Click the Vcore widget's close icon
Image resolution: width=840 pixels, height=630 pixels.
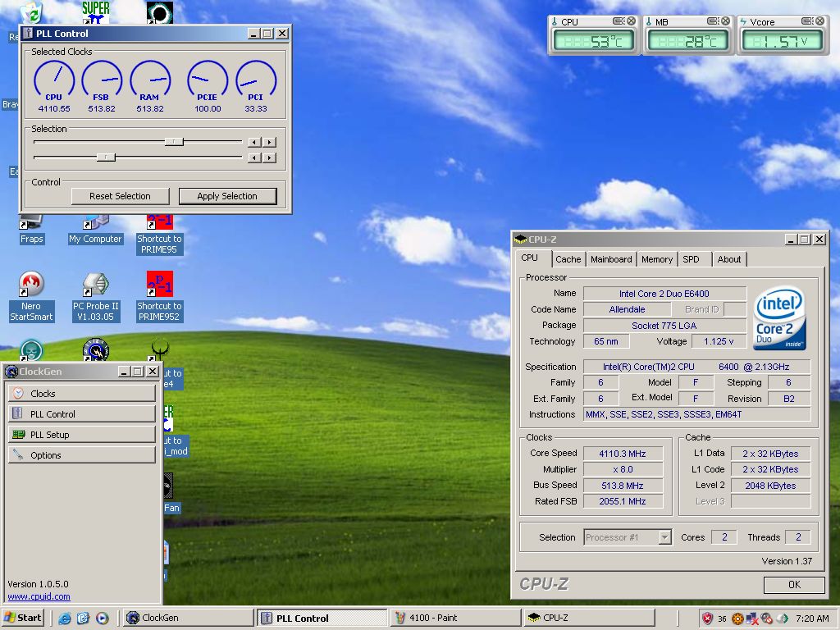(x=821, y=21)
